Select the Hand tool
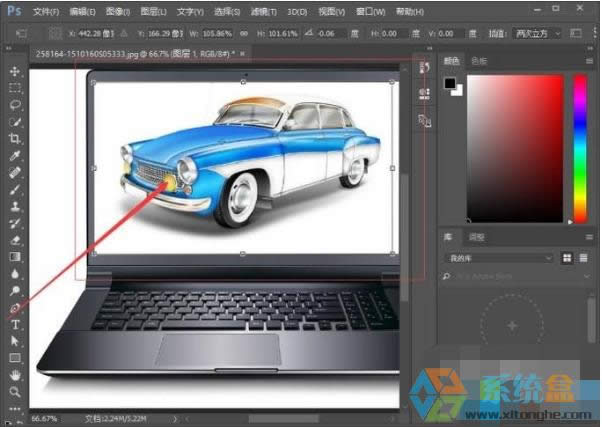Image resolution: width=602 pixels, height=427 pixels. [15, 375]
